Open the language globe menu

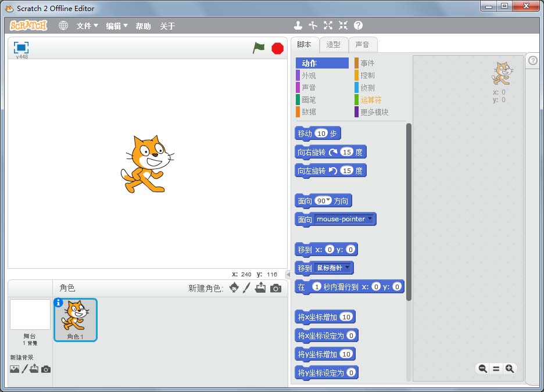tap(63, 26)
